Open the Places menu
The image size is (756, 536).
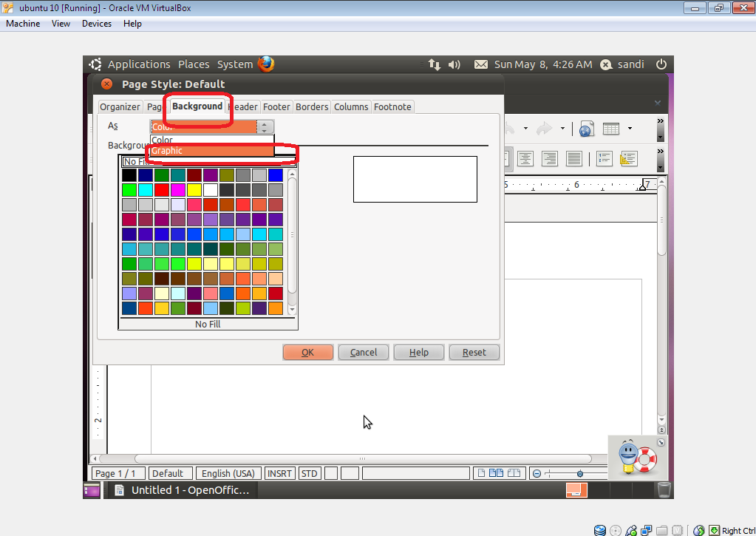[194, 64]
